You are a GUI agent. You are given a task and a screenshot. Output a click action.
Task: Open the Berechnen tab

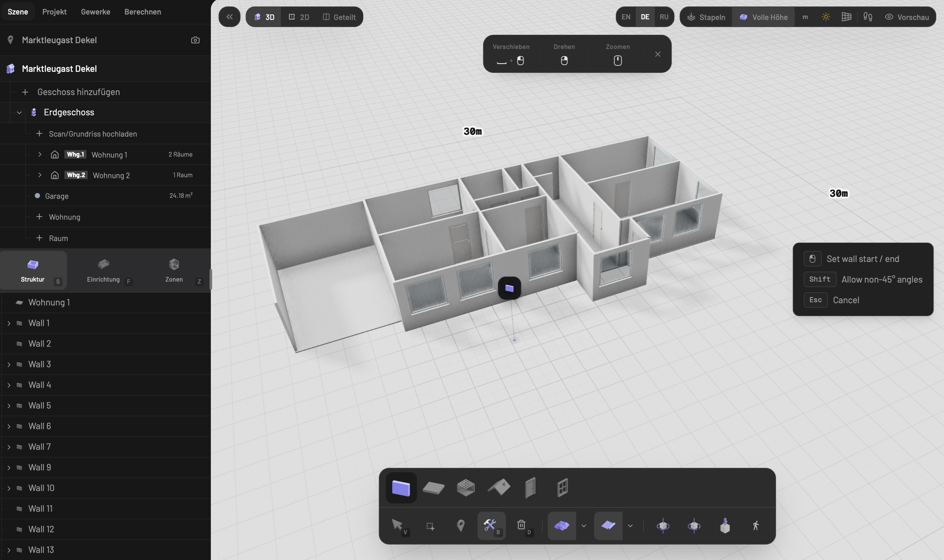point(143,12)
